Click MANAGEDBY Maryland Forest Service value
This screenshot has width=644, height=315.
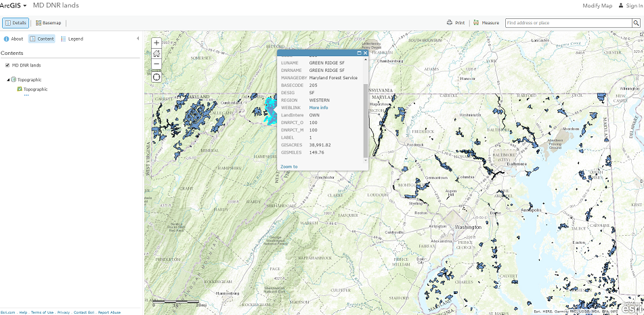pyautogui.click(x=333, y=78)
